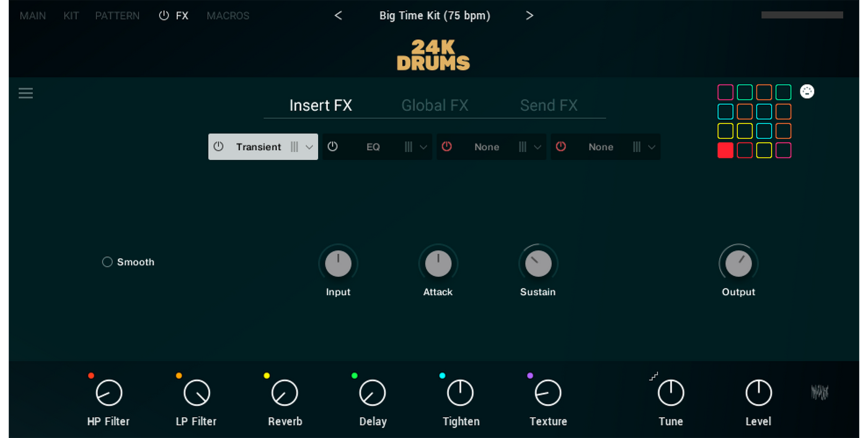Click the Tune knob

pos(671,393)
